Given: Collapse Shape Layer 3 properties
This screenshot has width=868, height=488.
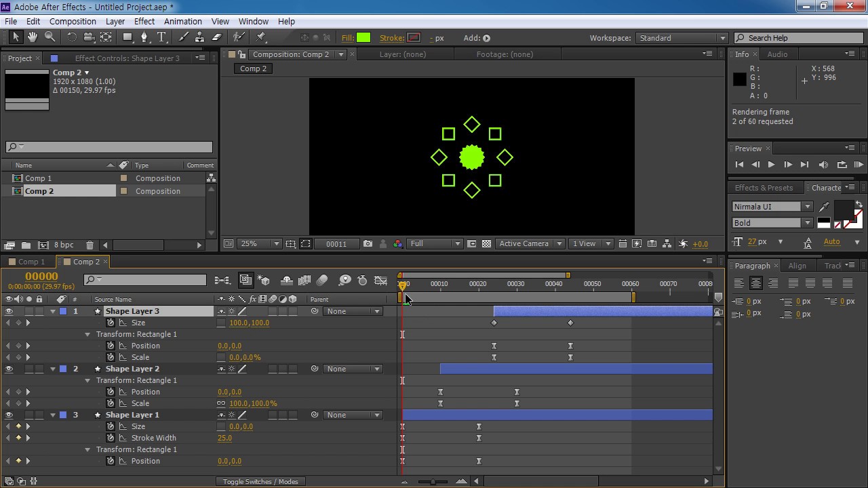Looking at the screenshot, I should (52, 311).
